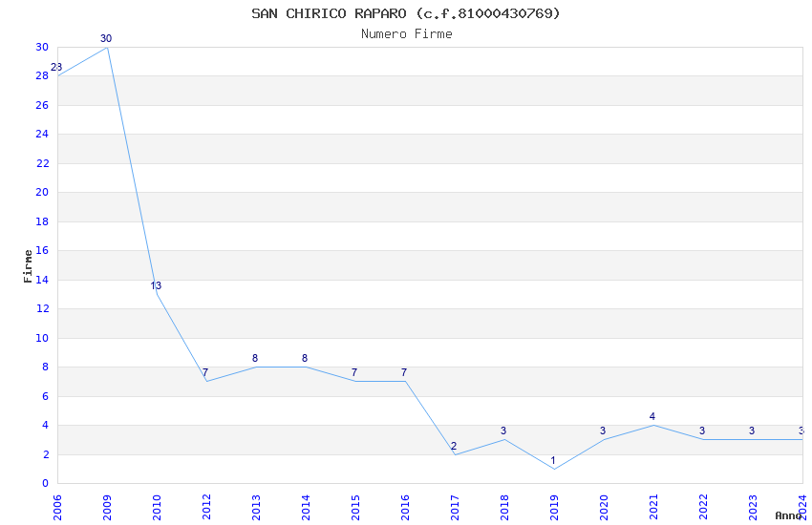Select the x-axis year label 2017

(455, 507)
